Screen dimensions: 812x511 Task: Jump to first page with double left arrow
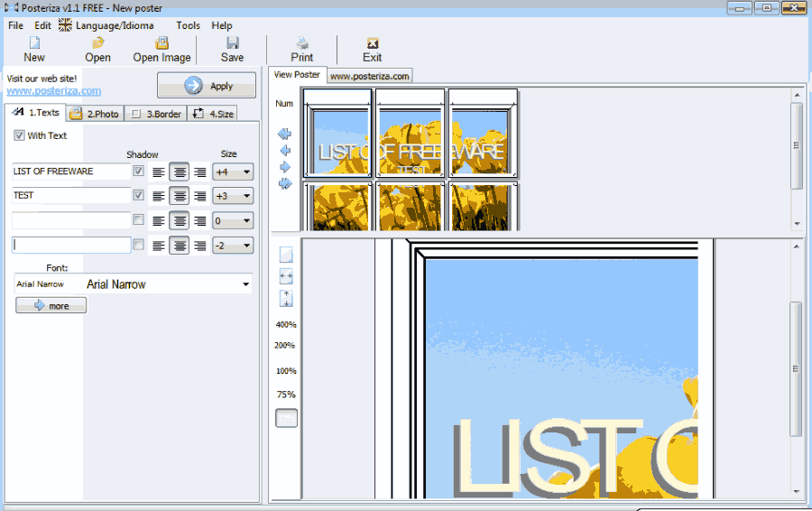point(285,135)
